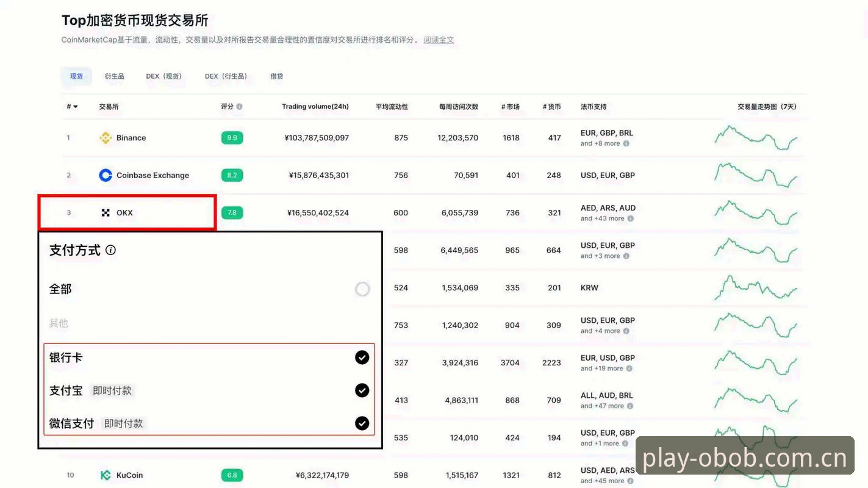The height and width of the screenshot is (488, 868).
Task: Open the KRW row's 7-day sparkline chart
Action: tap(756, 287)
